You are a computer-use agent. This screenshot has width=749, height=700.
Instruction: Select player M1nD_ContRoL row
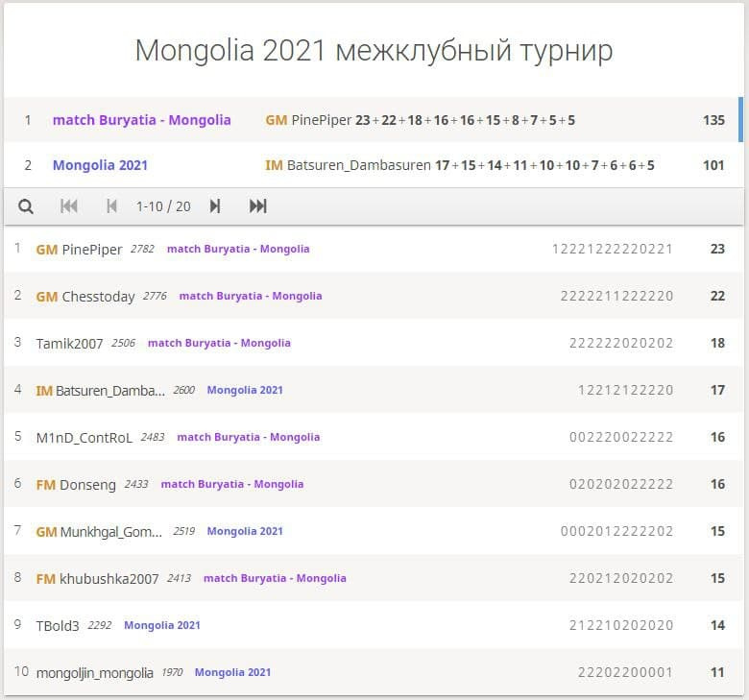85,437
